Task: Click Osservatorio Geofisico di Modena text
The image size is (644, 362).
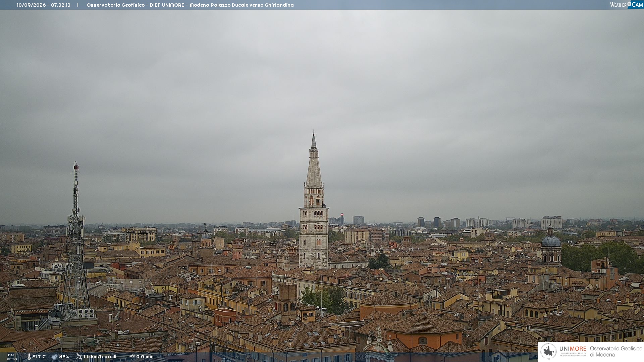Action: pyautogui.click(x=616, y=351)
